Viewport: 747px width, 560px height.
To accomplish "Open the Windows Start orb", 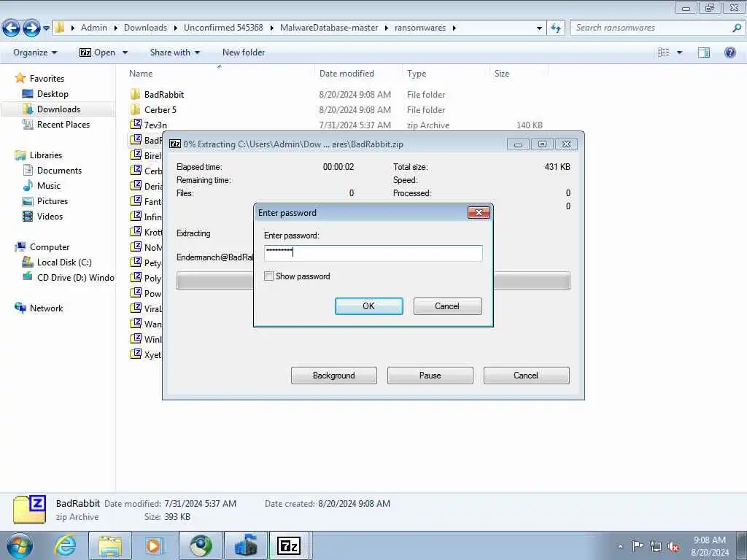I will point(20,545).
